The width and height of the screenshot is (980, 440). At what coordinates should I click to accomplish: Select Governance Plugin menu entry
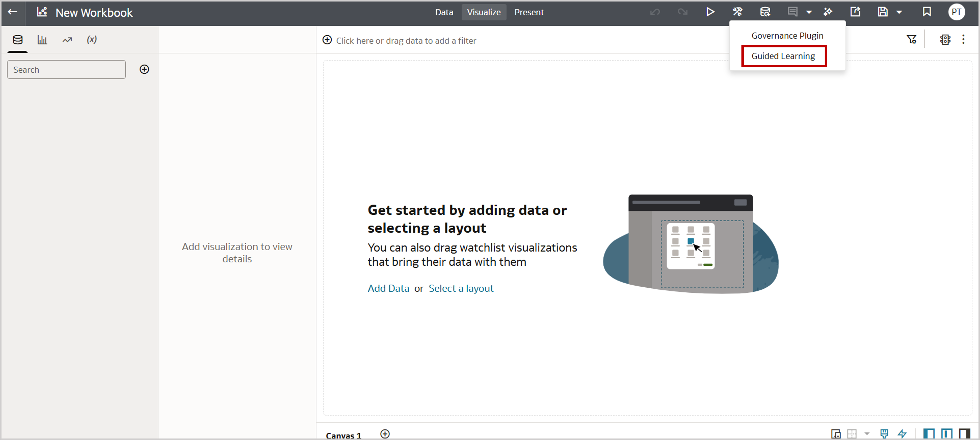pos(787,35)
